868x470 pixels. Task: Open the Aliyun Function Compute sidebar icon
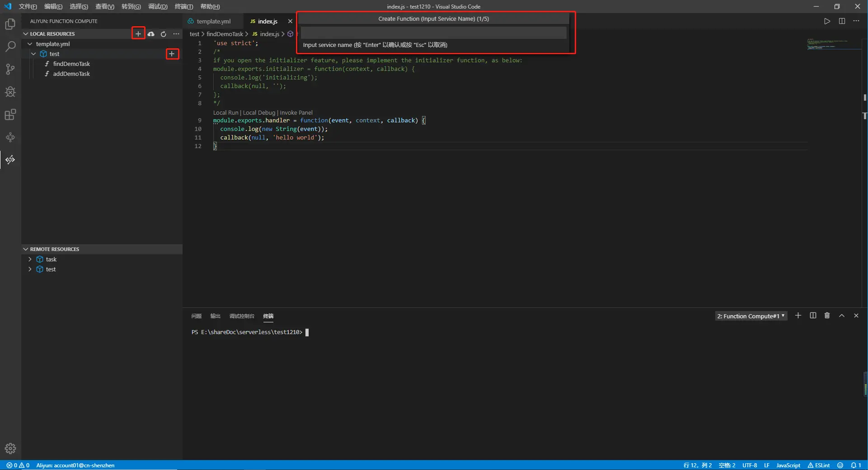tap(10, 160)
